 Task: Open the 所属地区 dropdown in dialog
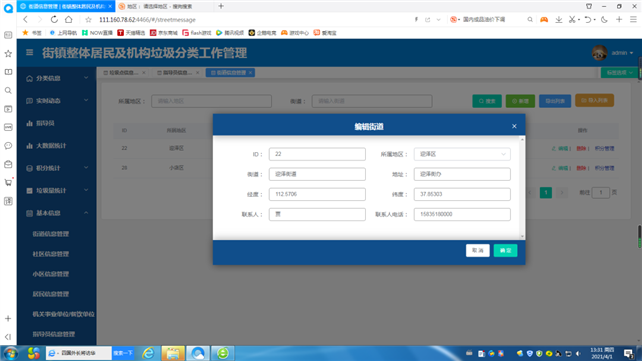tap(462, 154)
